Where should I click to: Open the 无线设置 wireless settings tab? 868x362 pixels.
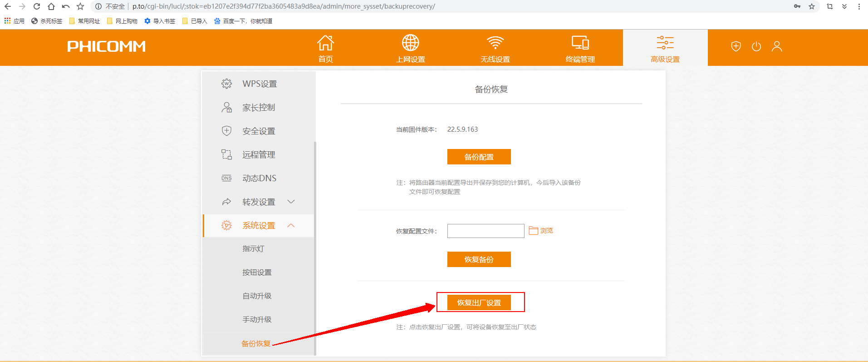[x=495, y=49]
